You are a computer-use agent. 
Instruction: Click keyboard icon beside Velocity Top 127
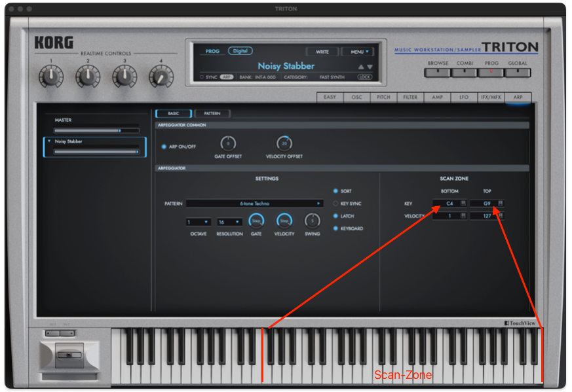point(501,216)
